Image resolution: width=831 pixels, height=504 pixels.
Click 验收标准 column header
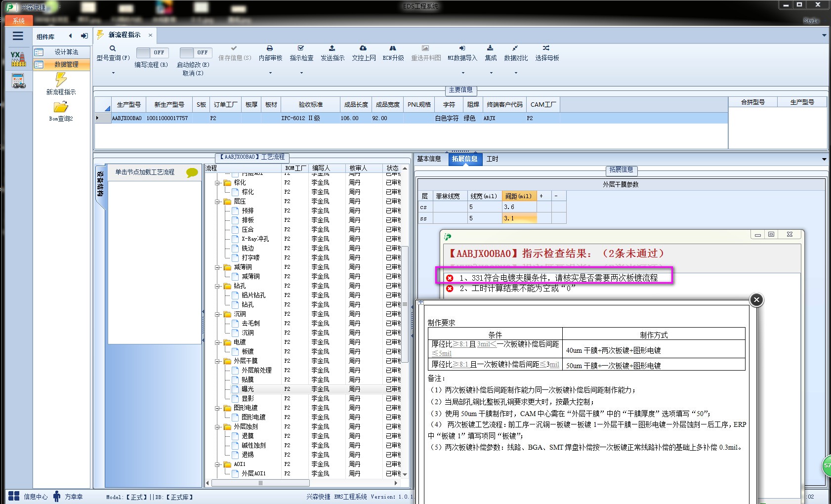[310, 105]
